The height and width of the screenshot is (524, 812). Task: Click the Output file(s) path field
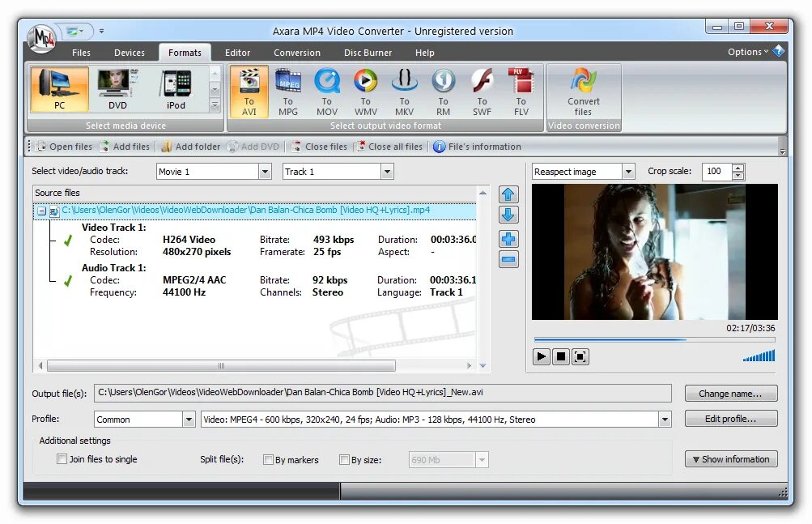(x=382, y=393)
